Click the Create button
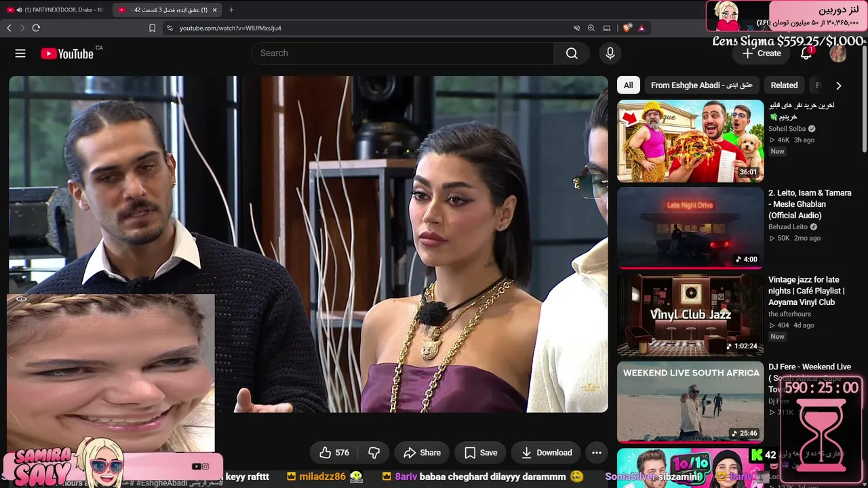 762,54
